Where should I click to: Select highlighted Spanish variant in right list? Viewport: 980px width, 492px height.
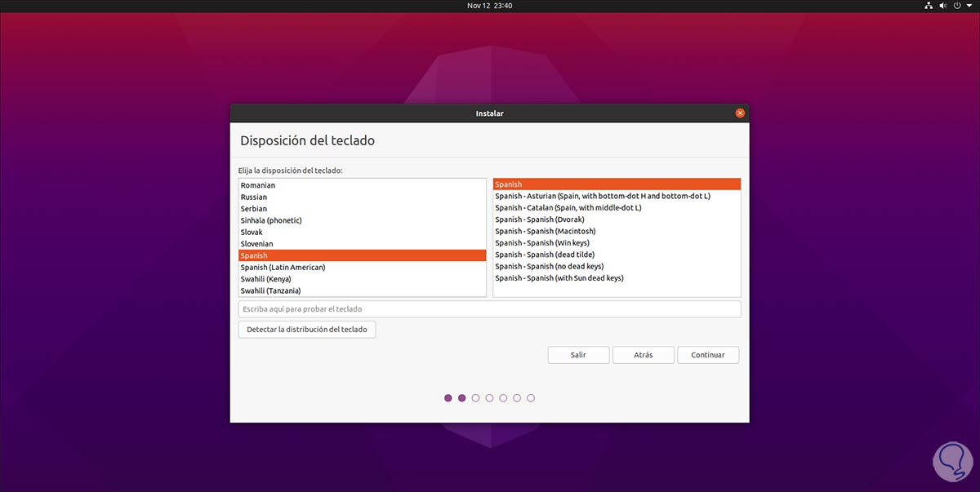coord(617,184)
